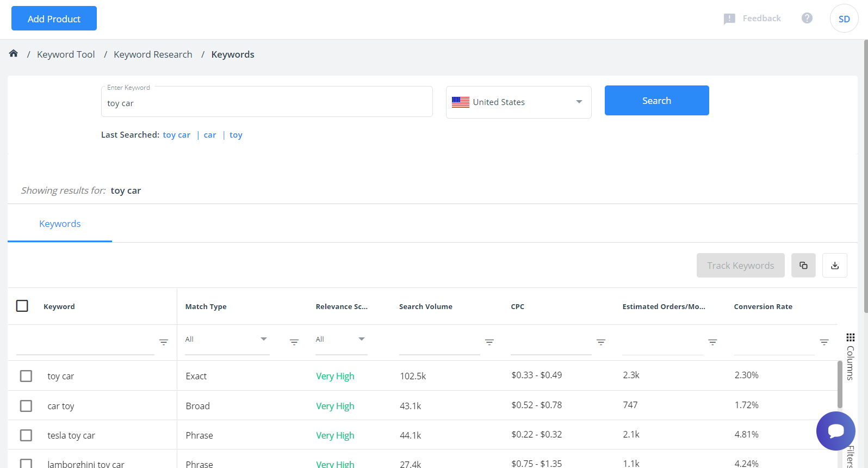Click the '102.5k' search volume cell
The image size is (868, 468).
413,376
